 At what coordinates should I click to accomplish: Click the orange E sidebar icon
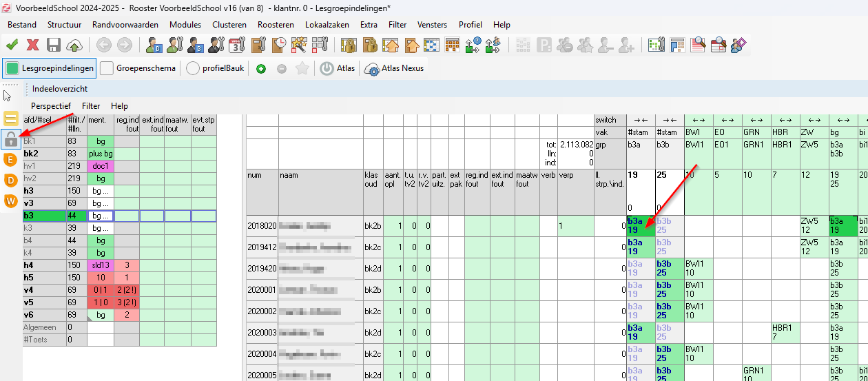[x=10, y=160]
